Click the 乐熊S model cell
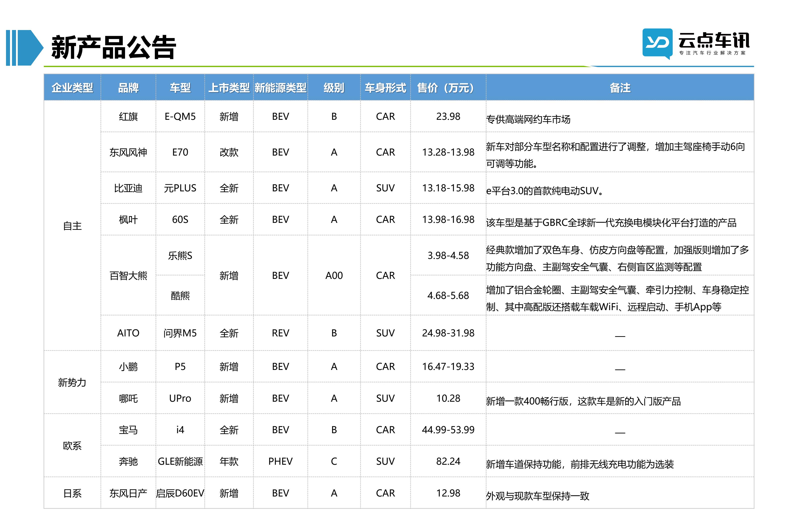The image size is (798, 532). [x=180, y=255]
